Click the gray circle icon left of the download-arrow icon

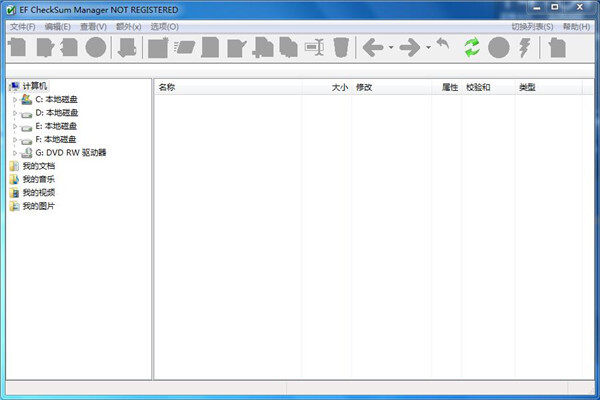[x=96, y=47]
